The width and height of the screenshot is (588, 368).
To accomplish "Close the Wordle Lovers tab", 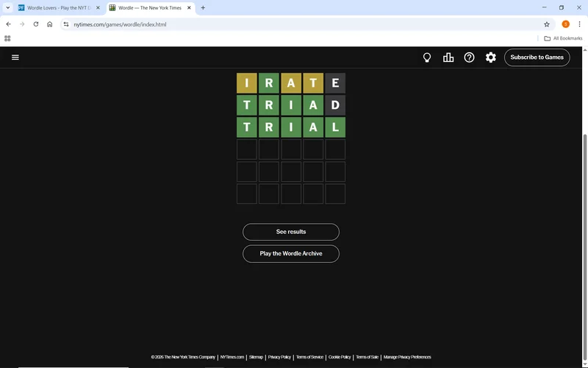I will click(98, 7).
